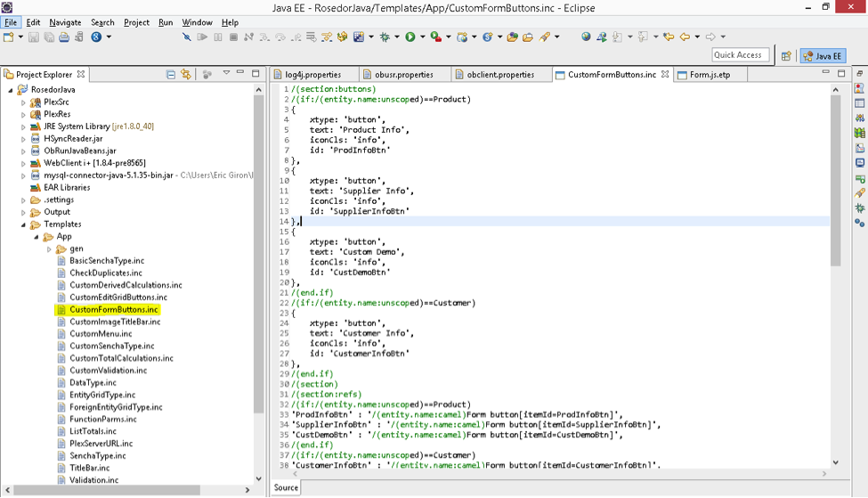Viewport: 868px width, 498px height.
Task: Switch to the log4j.properties editor tab
Action: tap(312, 75)
